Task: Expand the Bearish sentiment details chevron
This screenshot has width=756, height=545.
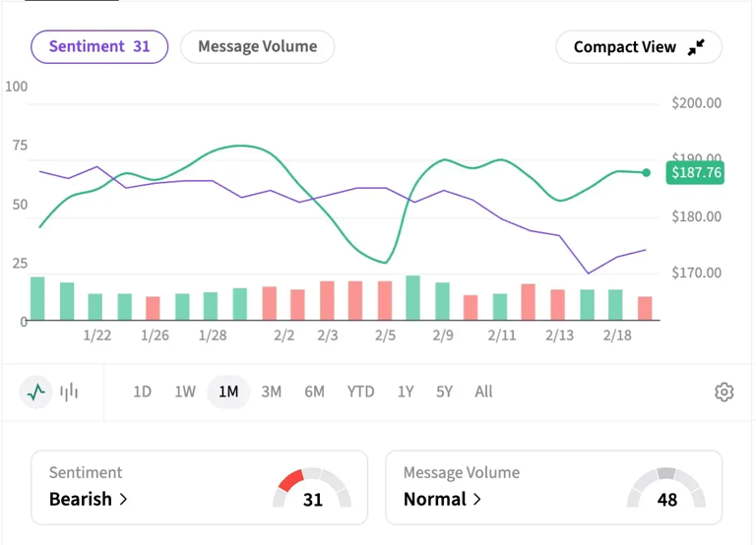Action: click(124, 500)
